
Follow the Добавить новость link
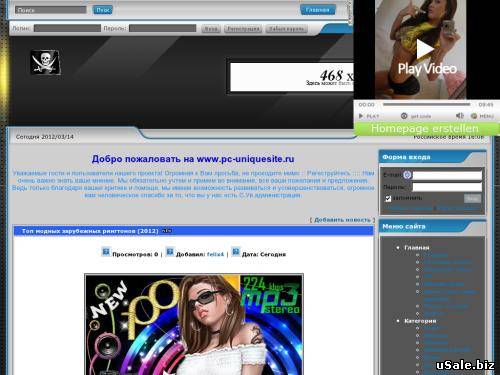(342, 220)
